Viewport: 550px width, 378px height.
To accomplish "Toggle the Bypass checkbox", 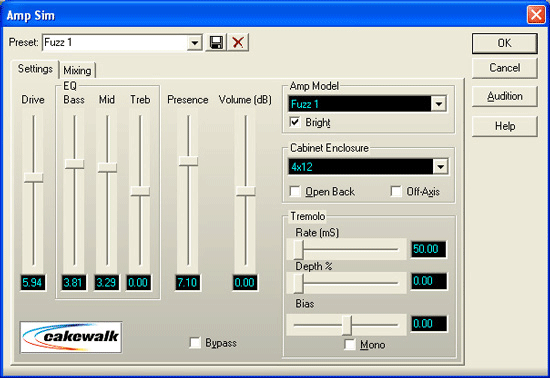I will pos(195,343).
